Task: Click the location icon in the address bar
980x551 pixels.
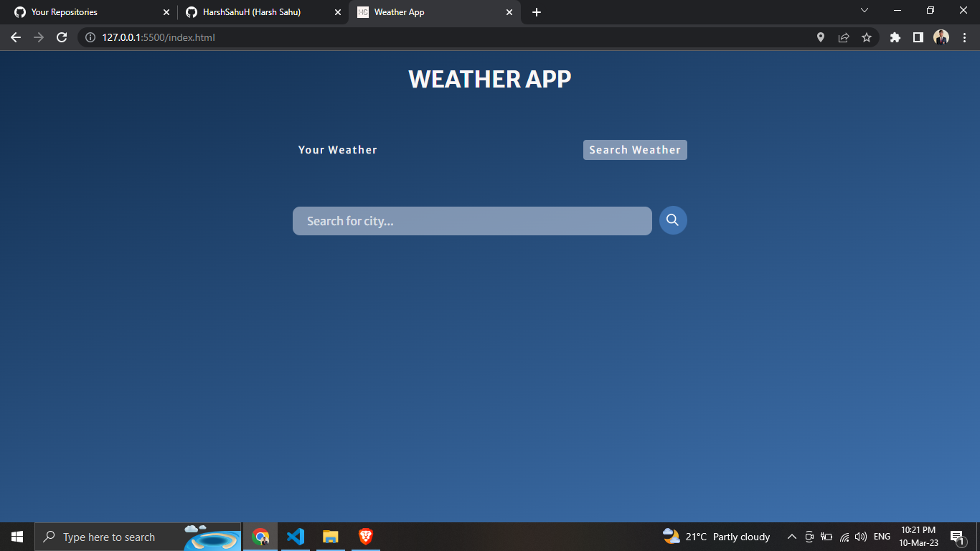Action: (820, 37)
